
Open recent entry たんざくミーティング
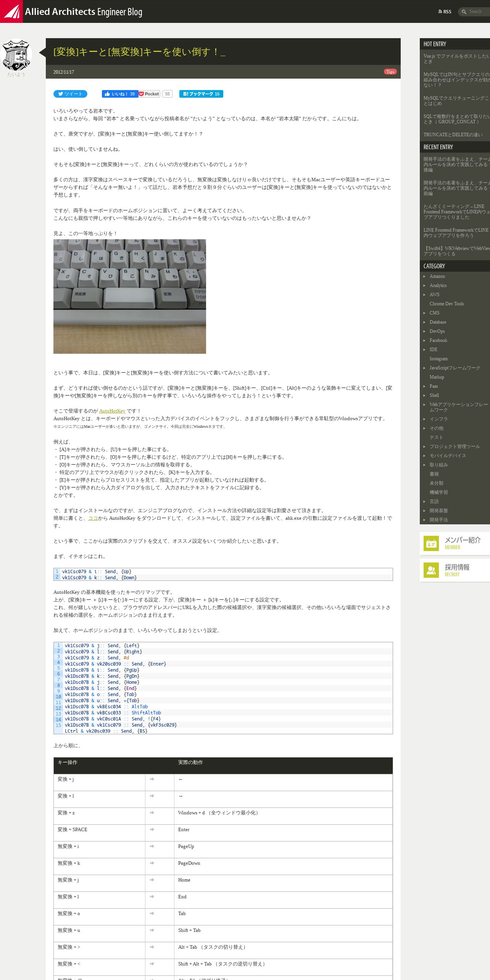456,212
